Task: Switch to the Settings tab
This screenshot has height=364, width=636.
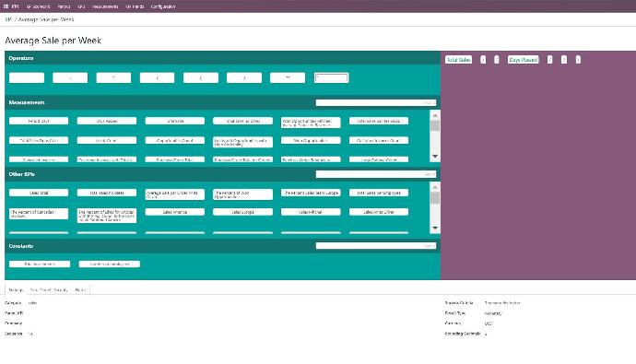Action: point(16,290)
